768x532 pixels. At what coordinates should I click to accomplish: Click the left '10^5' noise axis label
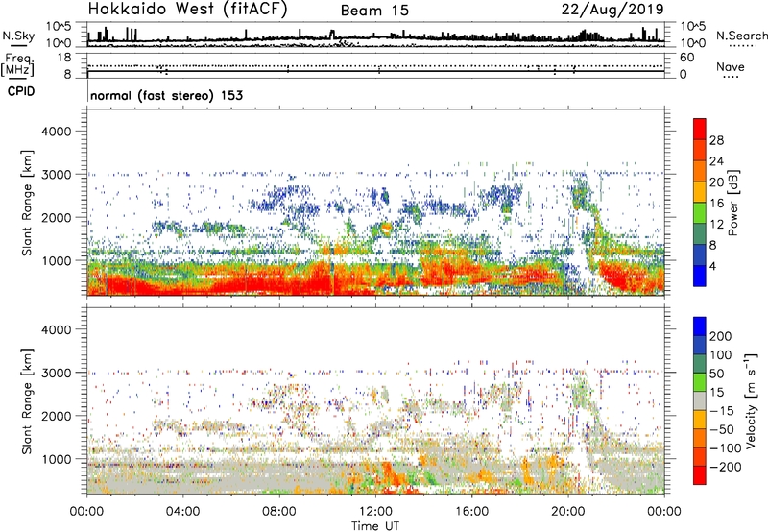(x=59, y=27)
